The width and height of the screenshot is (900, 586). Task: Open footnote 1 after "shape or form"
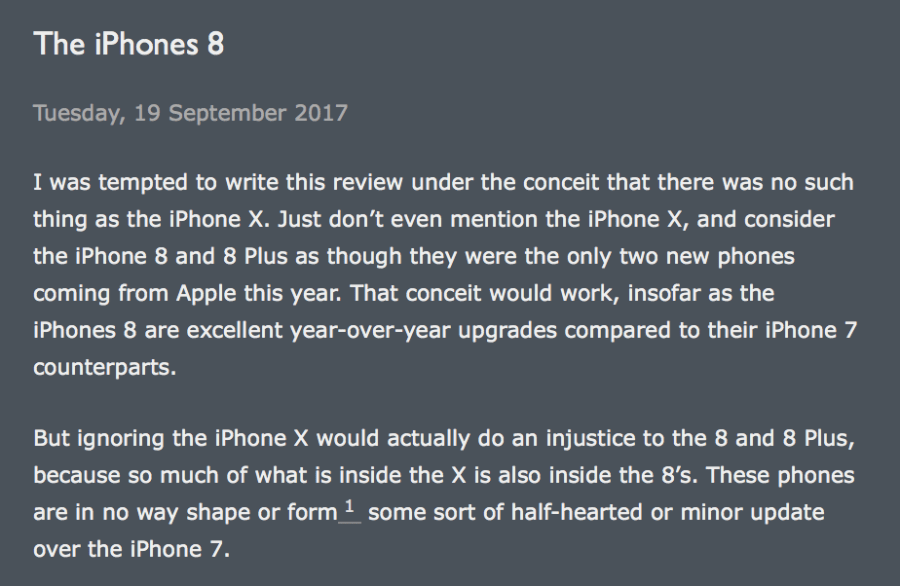click(349, 509)
